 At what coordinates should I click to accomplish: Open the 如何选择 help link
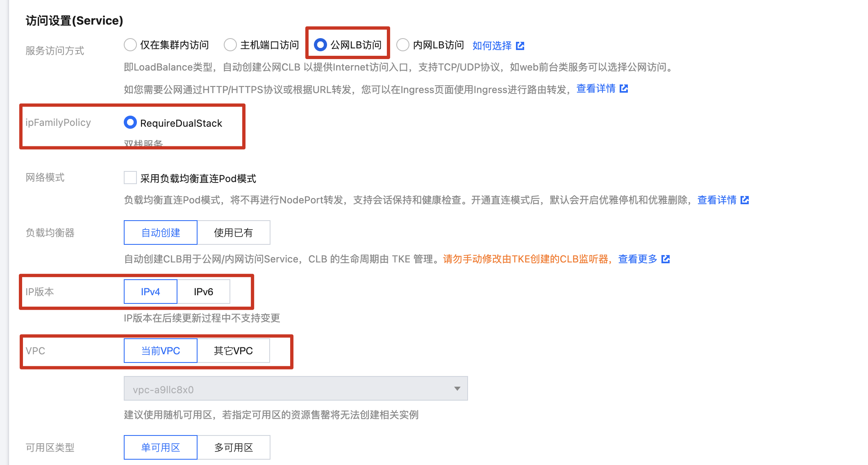pyautogui.click(x=492, y=46)
